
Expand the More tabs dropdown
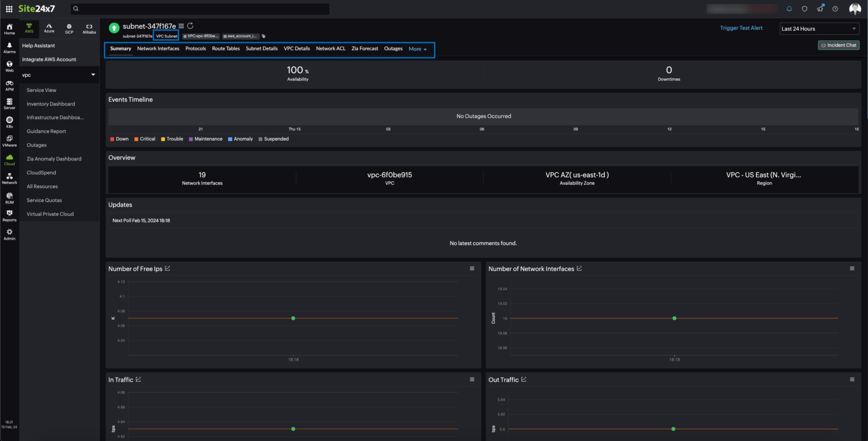[417, 49]
